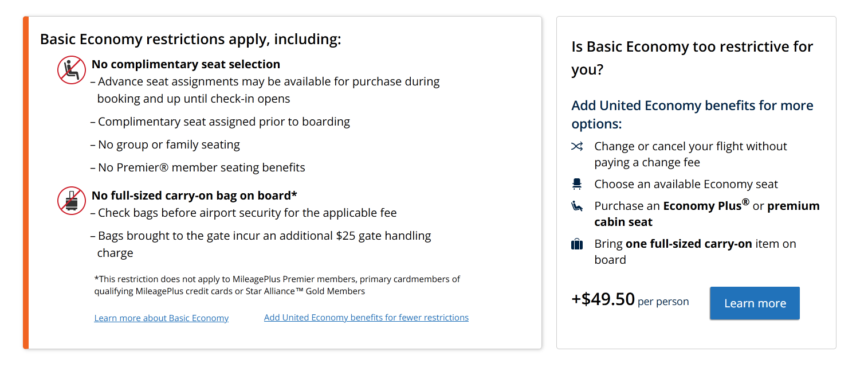Click the +$49.50 per person price

[630, 300]
